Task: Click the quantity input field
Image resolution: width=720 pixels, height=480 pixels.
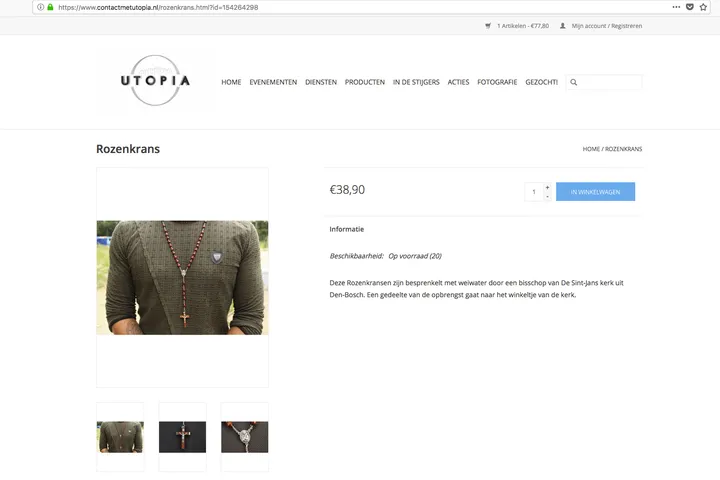Action: [x=534, y=192]
